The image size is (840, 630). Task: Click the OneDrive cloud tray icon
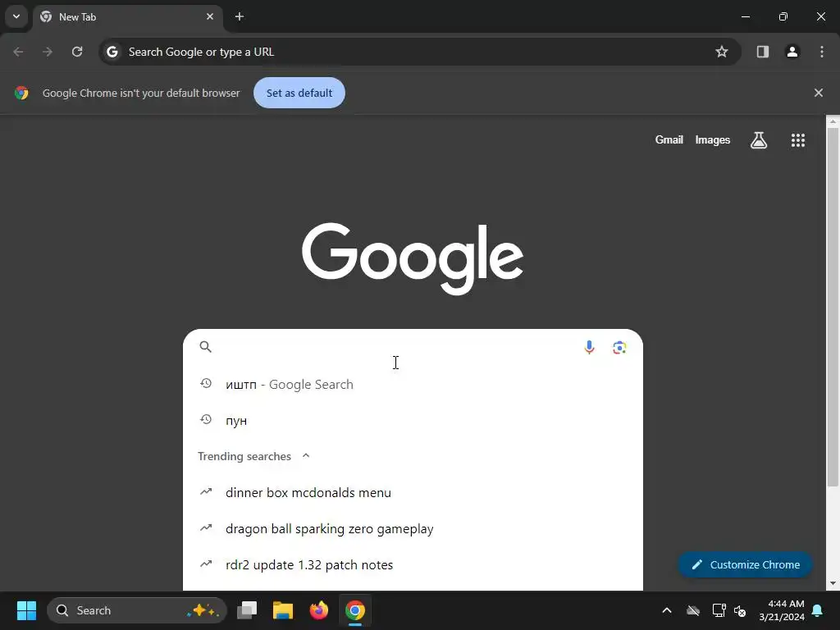693,610
